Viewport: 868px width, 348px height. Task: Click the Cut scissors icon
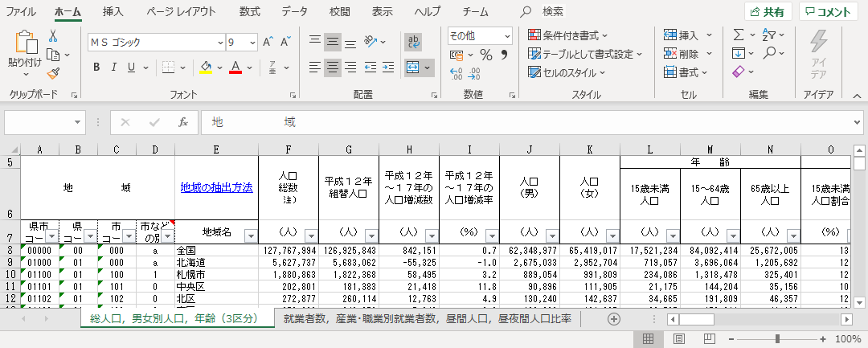(x=53, y=36)
